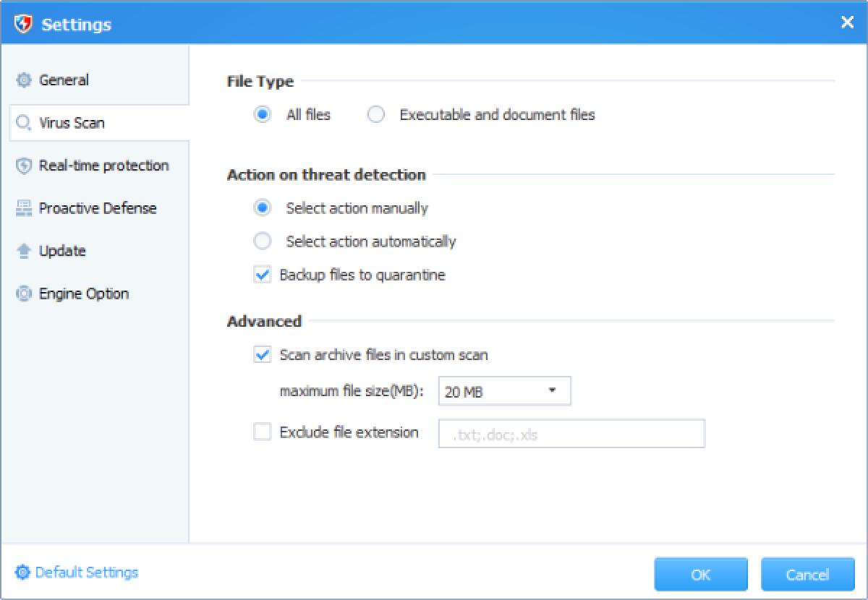The image size is (868, 600).
Task: Click the OK button
Action: [699, 574]
